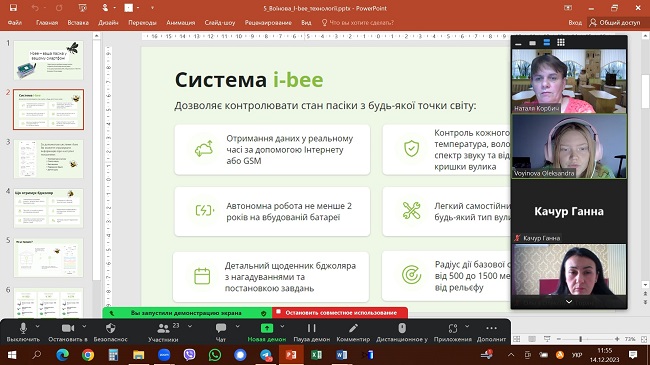Click Качур Ганна participant tile
The image size is (650, 365).
point(569,211)
